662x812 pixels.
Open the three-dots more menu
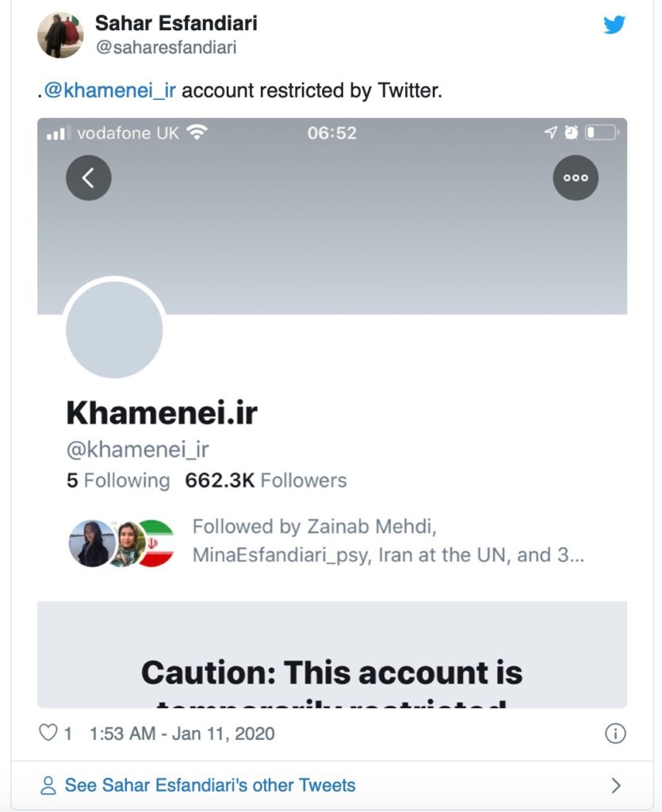575,178
